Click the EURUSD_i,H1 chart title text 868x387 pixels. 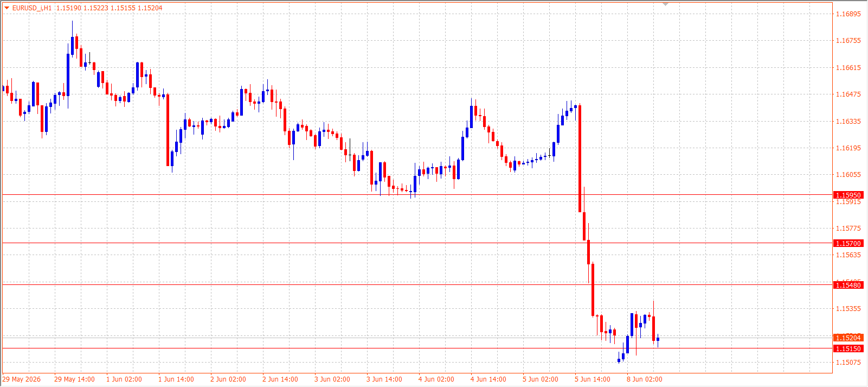(x=32, y=8)
